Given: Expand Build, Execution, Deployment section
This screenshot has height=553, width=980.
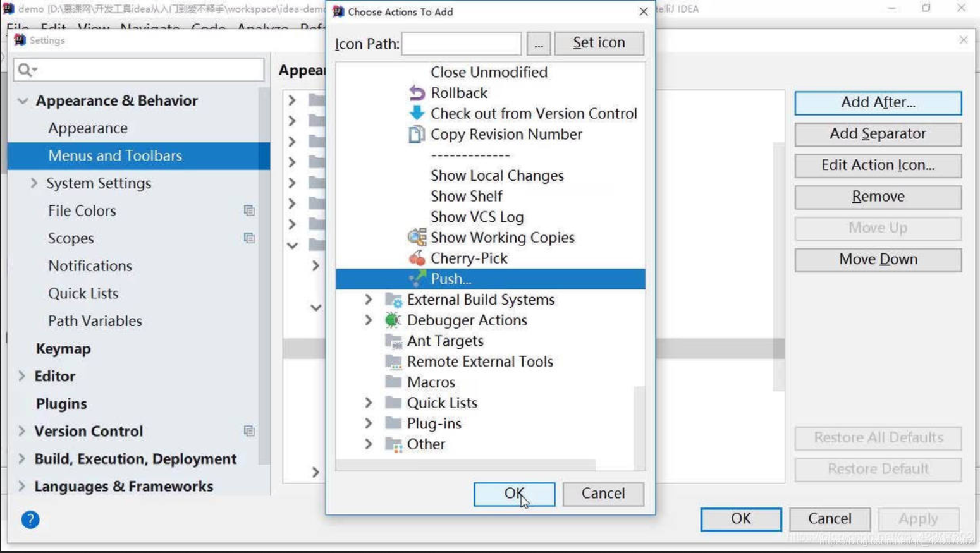Looking at the screenshot, I should point(21,459).
